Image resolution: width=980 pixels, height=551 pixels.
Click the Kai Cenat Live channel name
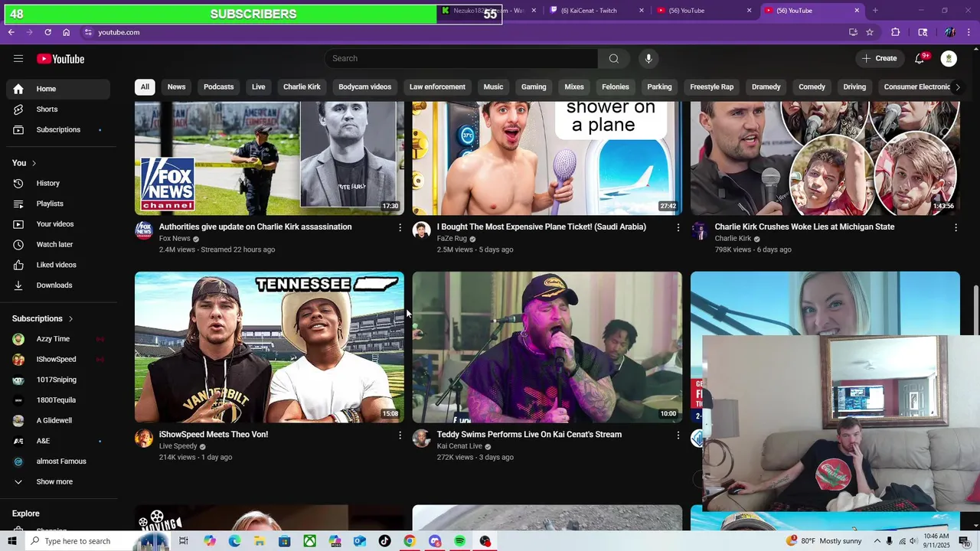tap(459, 446)
